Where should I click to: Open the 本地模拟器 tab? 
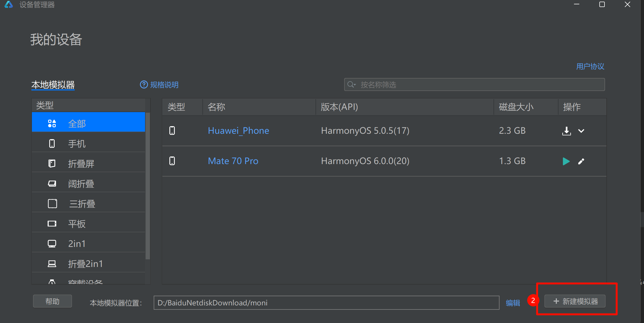tap(53, 85)
